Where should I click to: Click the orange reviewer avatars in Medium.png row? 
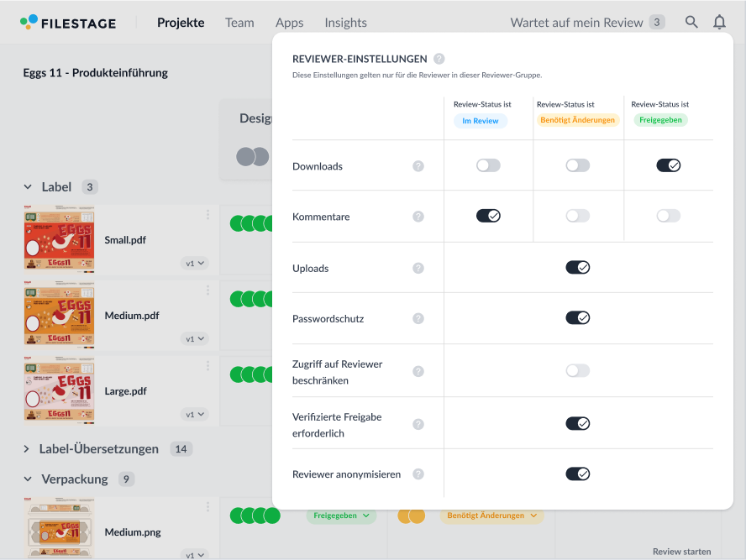click(x=412, y=516)
